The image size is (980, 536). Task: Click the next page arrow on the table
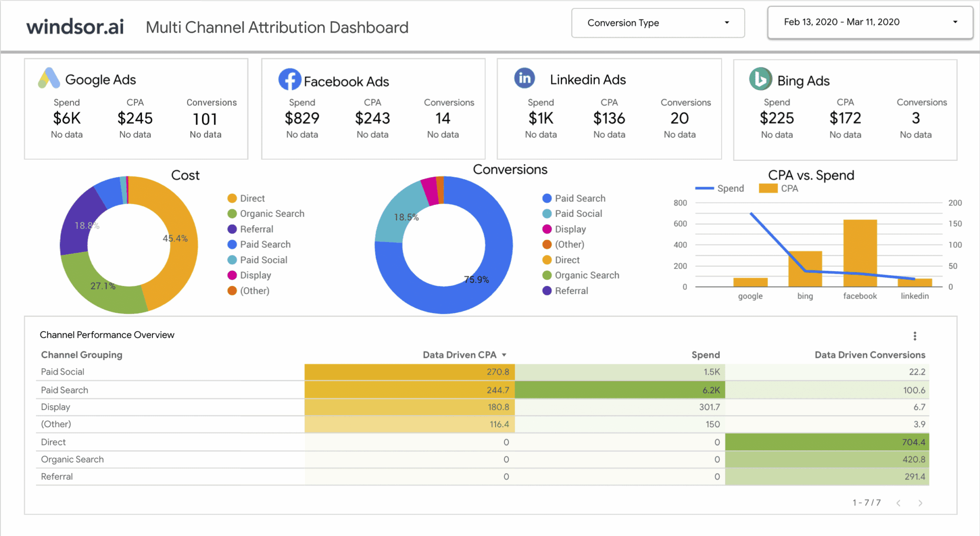tap(920, 502)
